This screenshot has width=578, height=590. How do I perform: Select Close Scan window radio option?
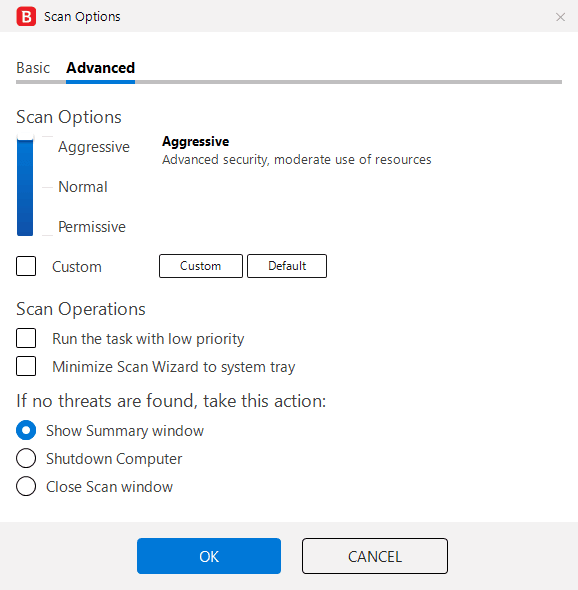(x=26, y=486)
